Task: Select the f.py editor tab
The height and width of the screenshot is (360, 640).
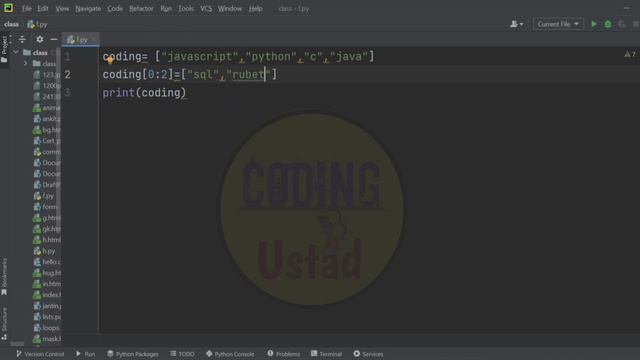Action: [80, 40]
